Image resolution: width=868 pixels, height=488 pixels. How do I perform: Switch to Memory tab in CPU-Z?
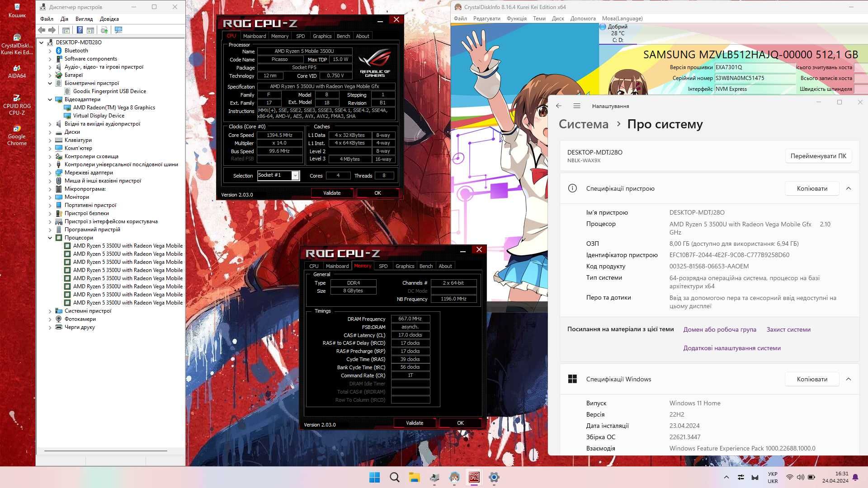click(x=279, y=36)
